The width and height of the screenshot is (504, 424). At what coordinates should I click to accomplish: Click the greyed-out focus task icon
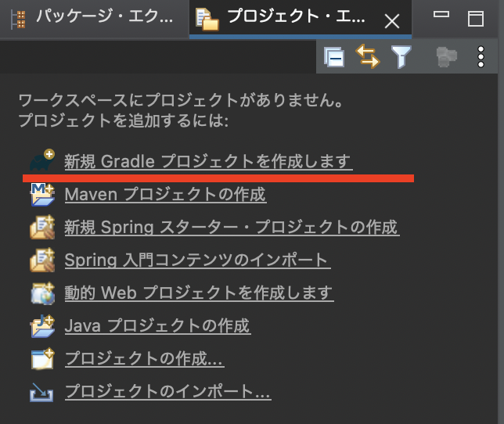pyautogui.click(x=446, y=57)
